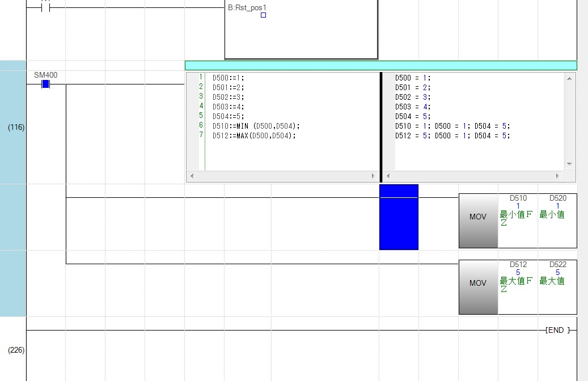Click the cyan header bar of inline ST box

[x=380, y=65]
